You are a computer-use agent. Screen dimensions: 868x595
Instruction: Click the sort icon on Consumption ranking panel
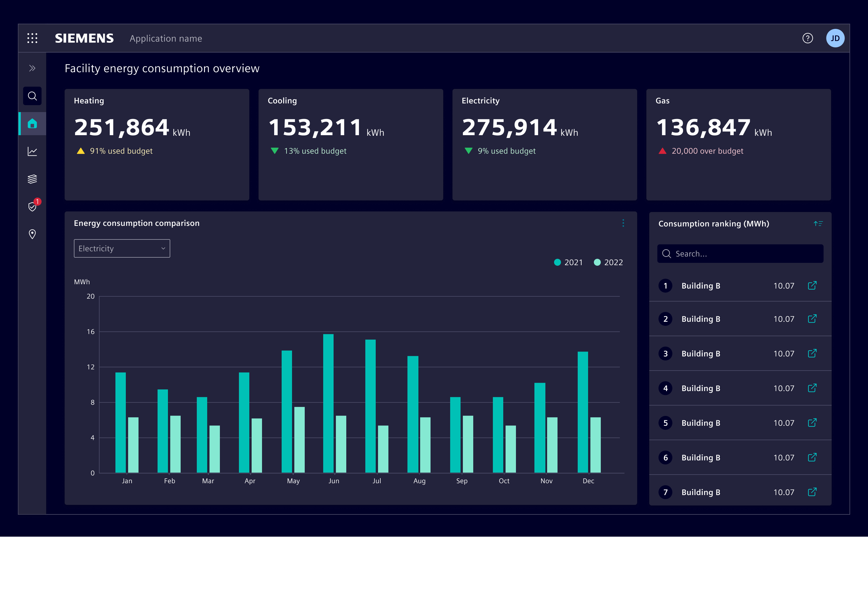pyautogui.click(x=818, y=223)
